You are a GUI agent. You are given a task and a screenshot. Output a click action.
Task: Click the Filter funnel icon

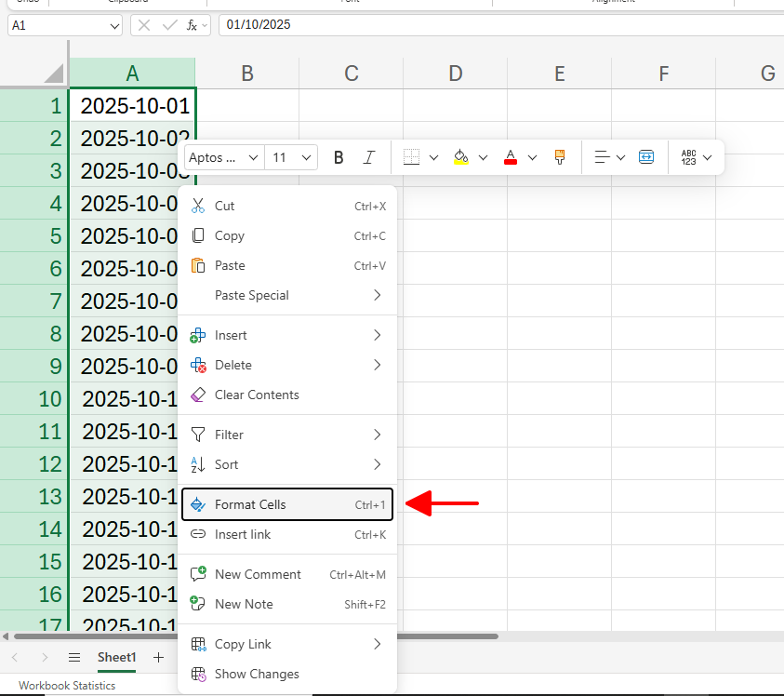click(x=198, y=435)
